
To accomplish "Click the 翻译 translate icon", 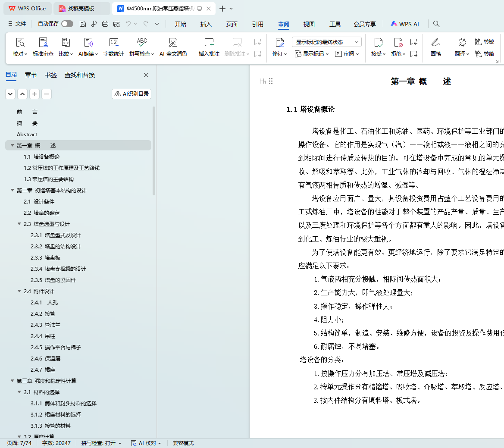I will [462, 43].
